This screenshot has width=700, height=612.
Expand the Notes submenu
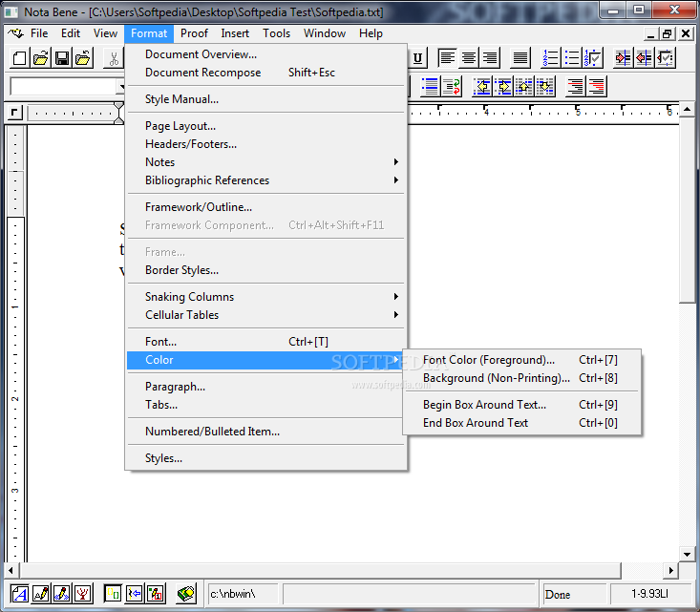(x=266, y=162)
